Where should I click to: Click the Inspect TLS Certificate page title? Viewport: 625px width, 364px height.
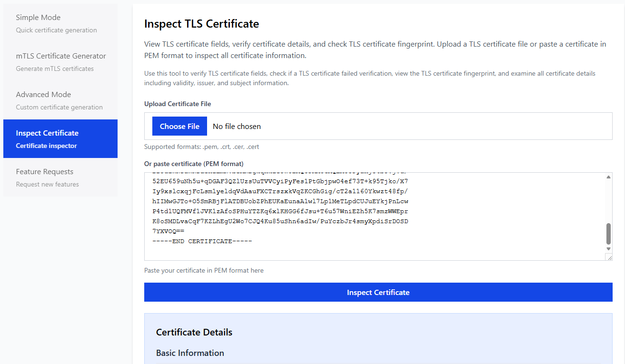[x=201, y=23]
